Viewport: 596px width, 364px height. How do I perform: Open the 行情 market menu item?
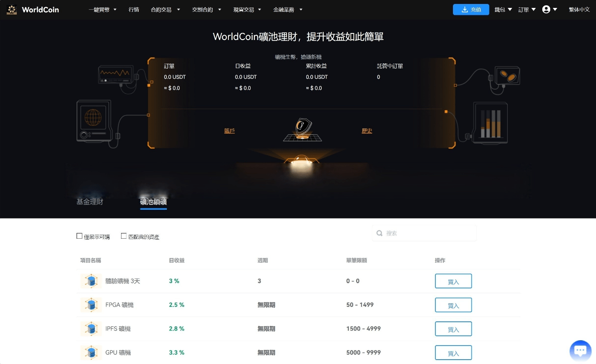(x=134, y=10)
